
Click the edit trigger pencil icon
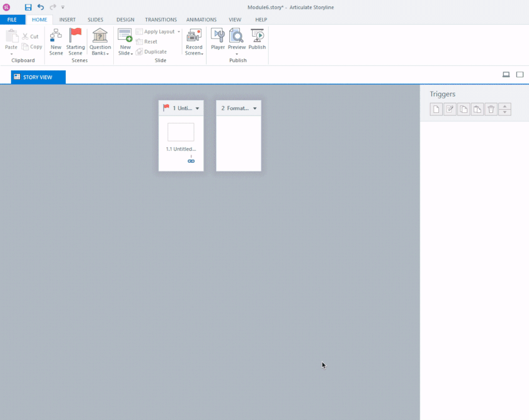tap(450, 110)
